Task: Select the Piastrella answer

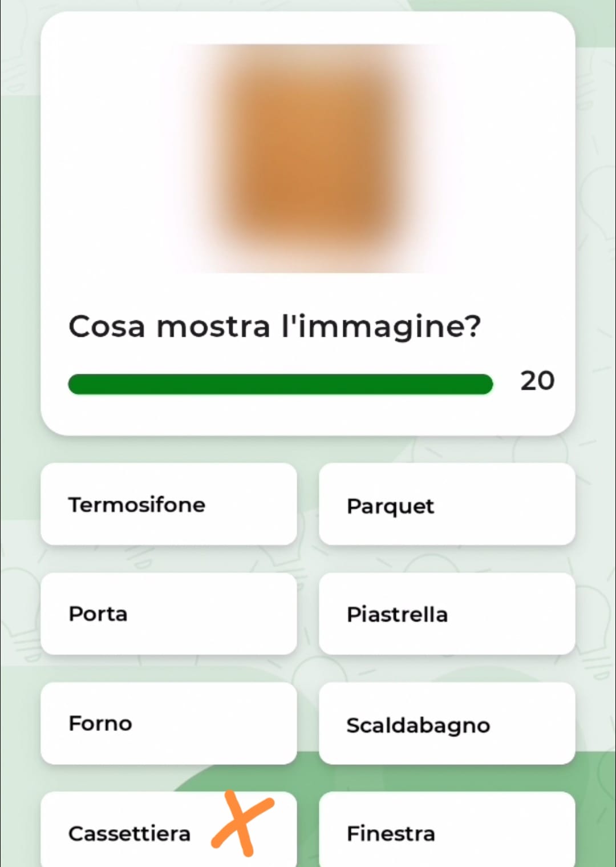Action: click(x=447, y=614)
